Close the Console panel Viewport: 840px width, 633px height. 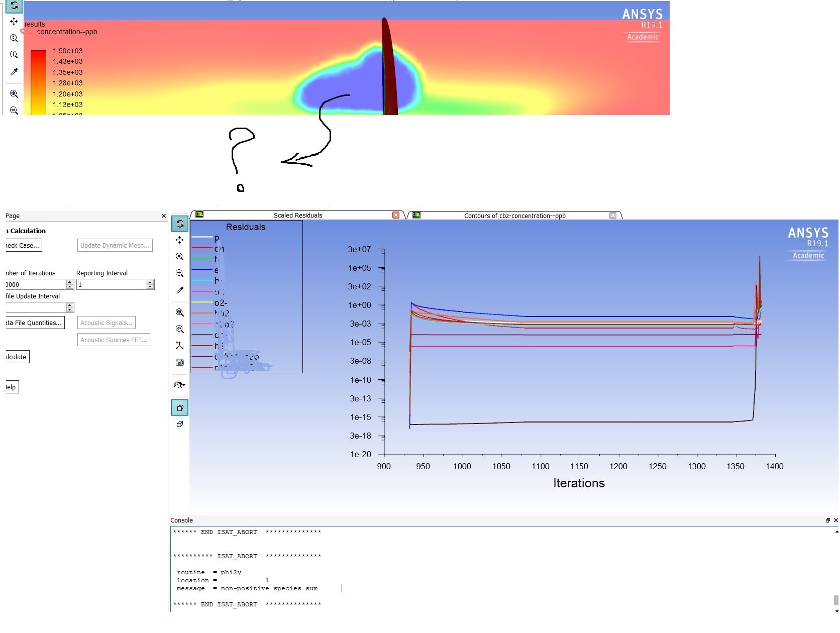835,520
